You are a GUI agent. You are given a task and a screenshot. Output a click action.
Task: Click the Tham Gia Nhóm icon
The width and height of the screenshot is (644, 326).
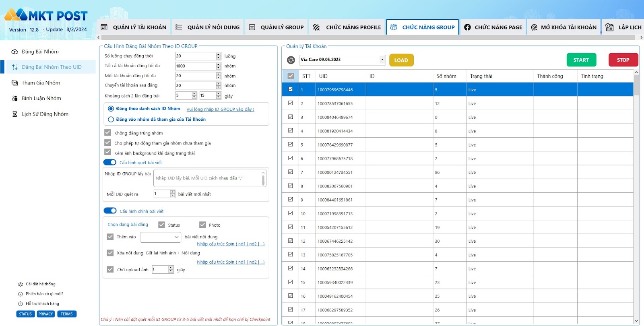[14, 83]
